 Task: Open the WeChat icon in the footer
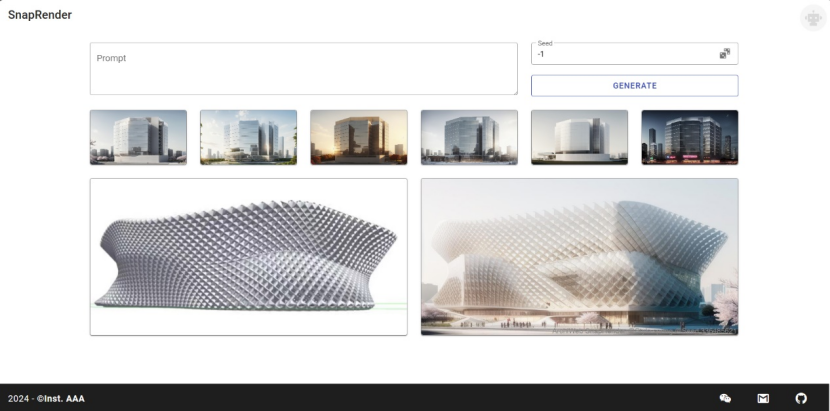pos(725,398)
